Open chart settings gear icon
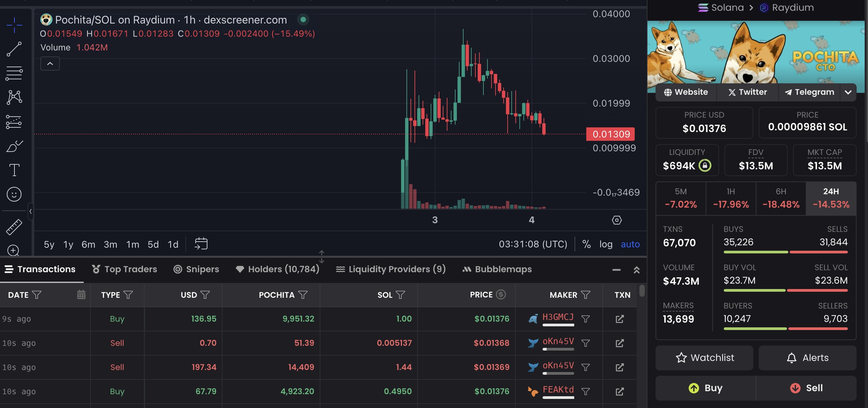The width and height of the screenshot is (868, 408). (617, 220)
